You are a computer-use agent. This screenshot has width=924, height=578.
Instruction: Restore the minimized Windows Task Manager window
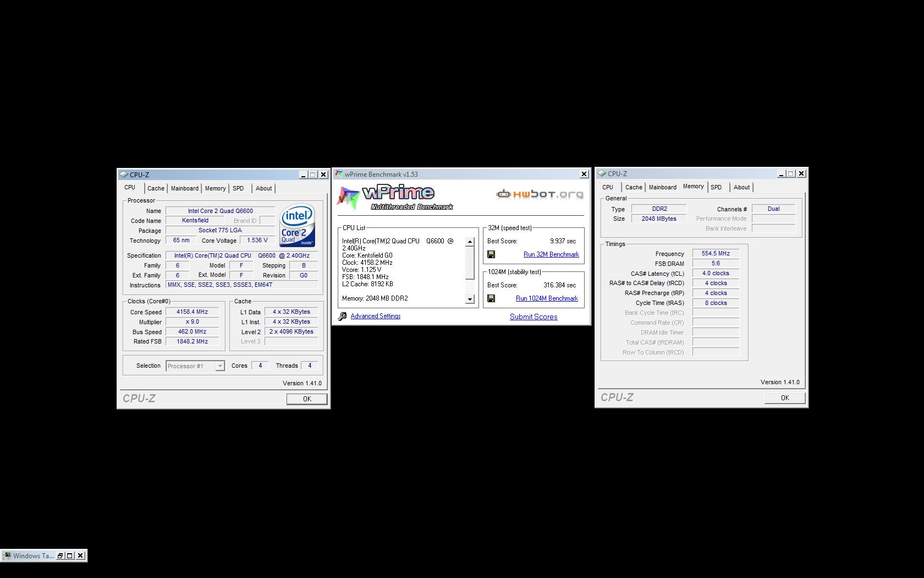click(x=61, y=555)
